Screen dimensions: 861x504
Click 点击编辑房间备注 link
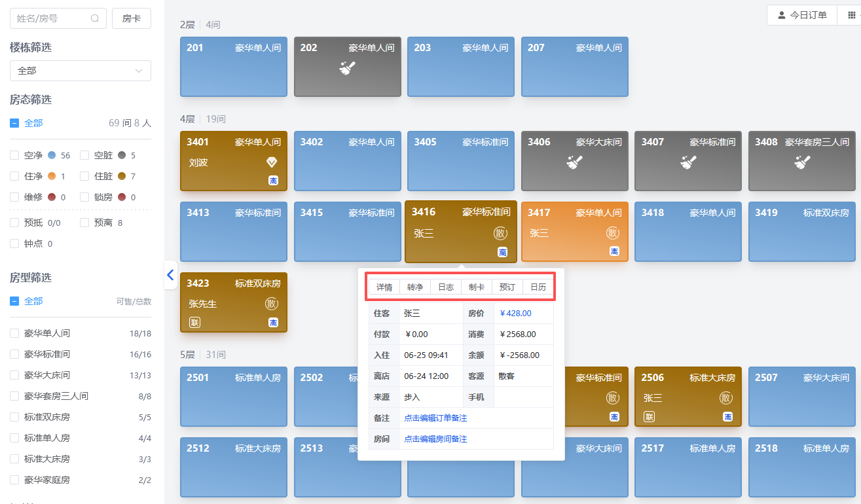(435, 439)
